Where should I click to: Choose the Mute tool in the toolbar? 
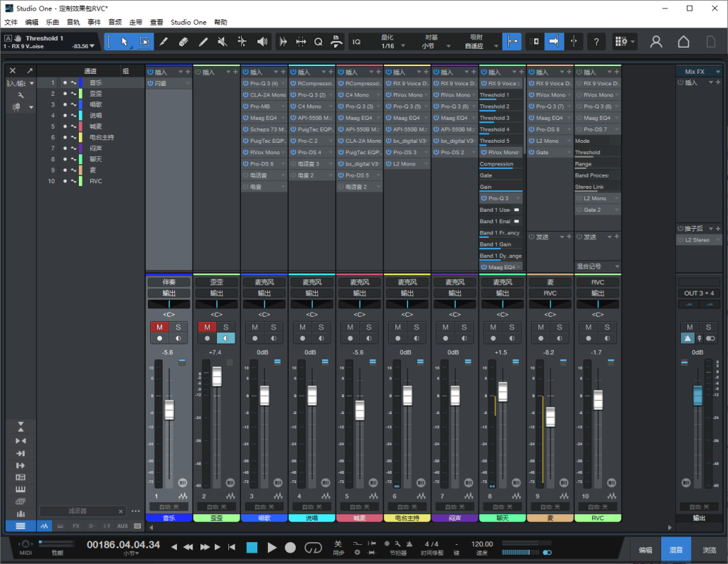point(223,42)
